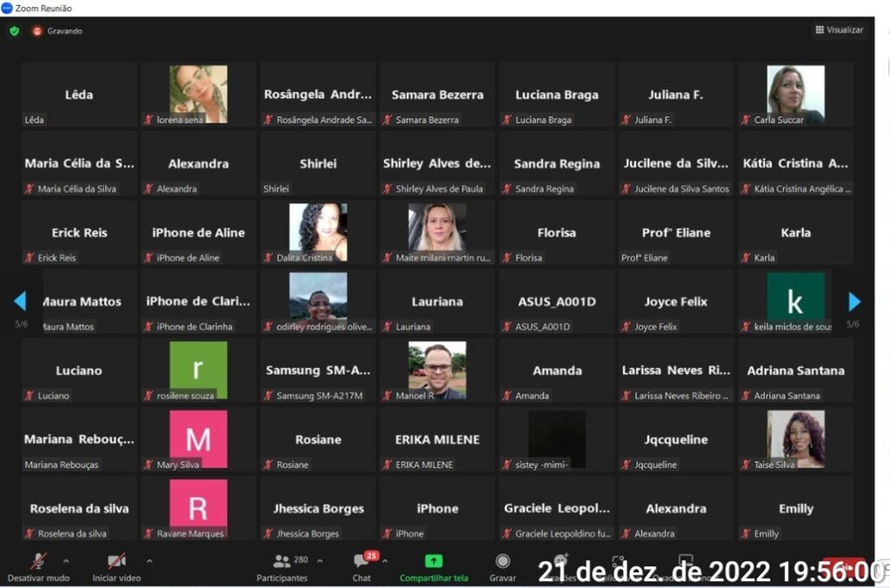Click the green encryption shield icon
The image size is (890, 588).
click(14, 30)
